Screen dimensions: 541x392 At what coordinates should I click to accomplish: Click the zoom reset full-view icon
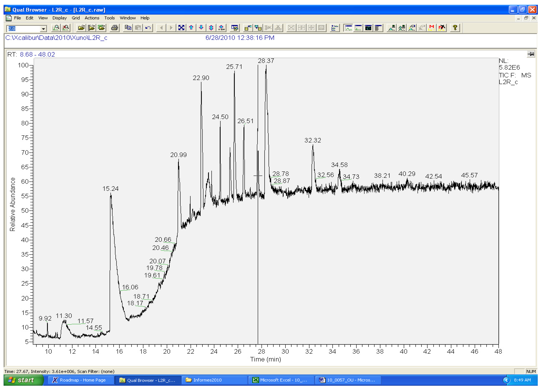coord(181,28)
